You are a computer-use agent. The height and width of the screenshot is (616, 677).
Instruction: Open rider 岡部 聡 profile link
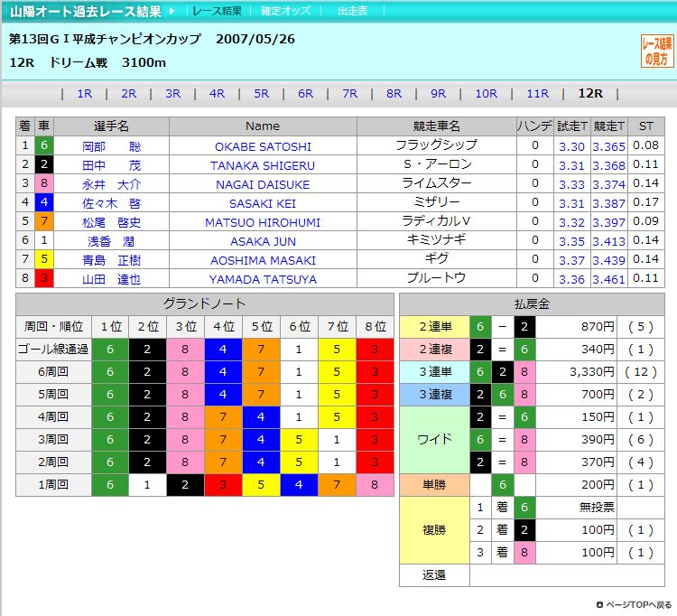pyautogui.click(x=111, y=147)
